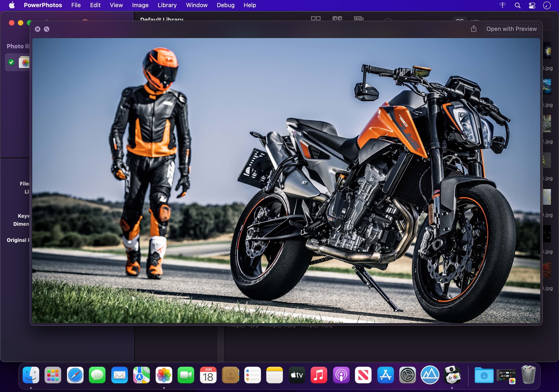Open the PowerPhotos dock icon

452,375
